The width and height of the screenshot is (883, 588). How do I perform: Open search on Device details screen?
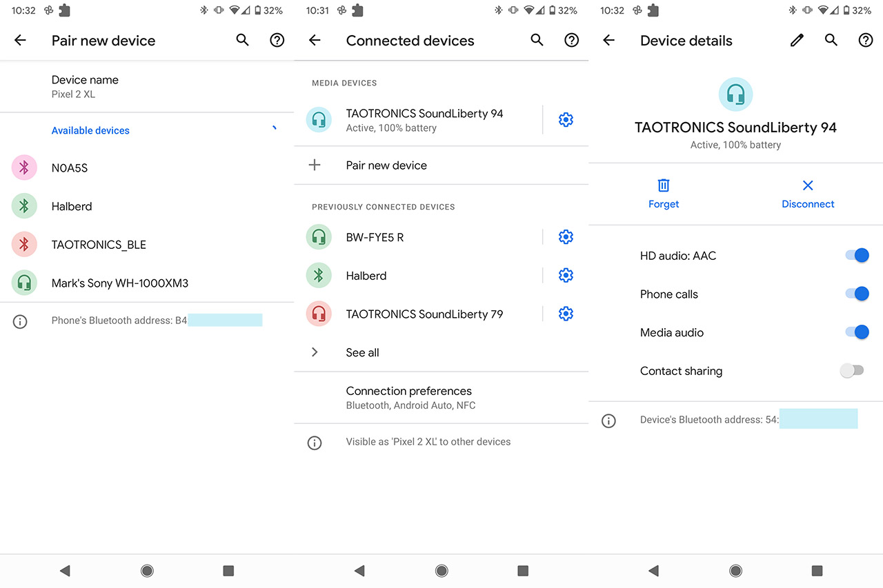click(831, 40)
